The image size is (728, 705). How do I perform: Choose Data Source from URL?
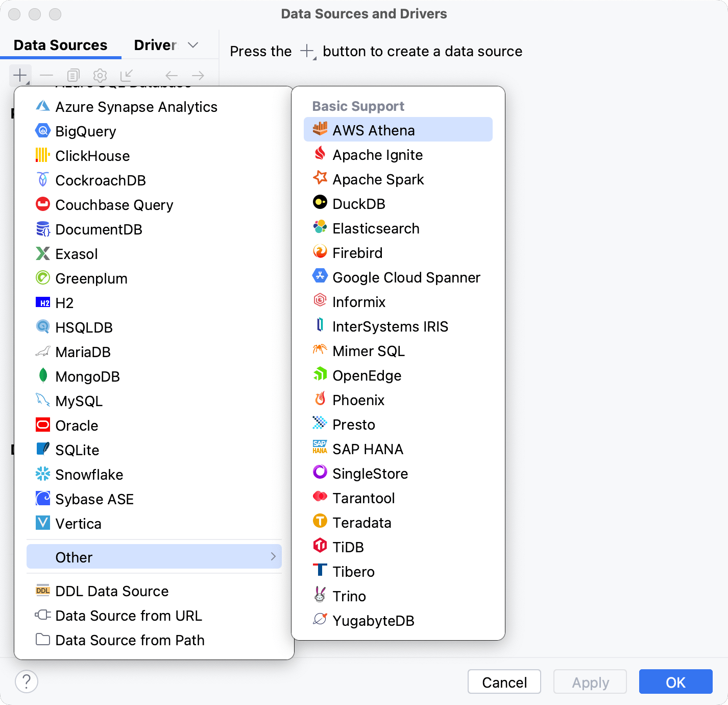tap(129, 616)
